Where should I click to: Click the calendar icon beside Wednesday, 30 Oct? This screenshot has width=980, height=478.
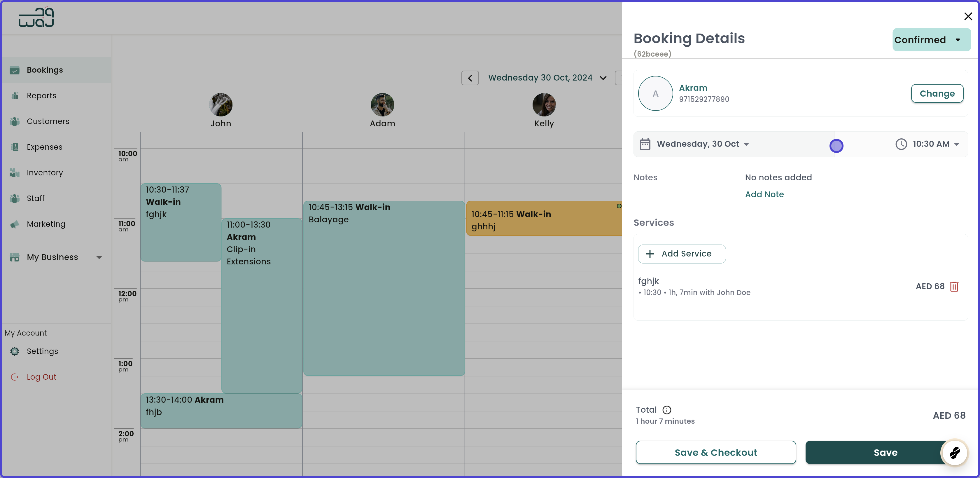pos(645,144)
